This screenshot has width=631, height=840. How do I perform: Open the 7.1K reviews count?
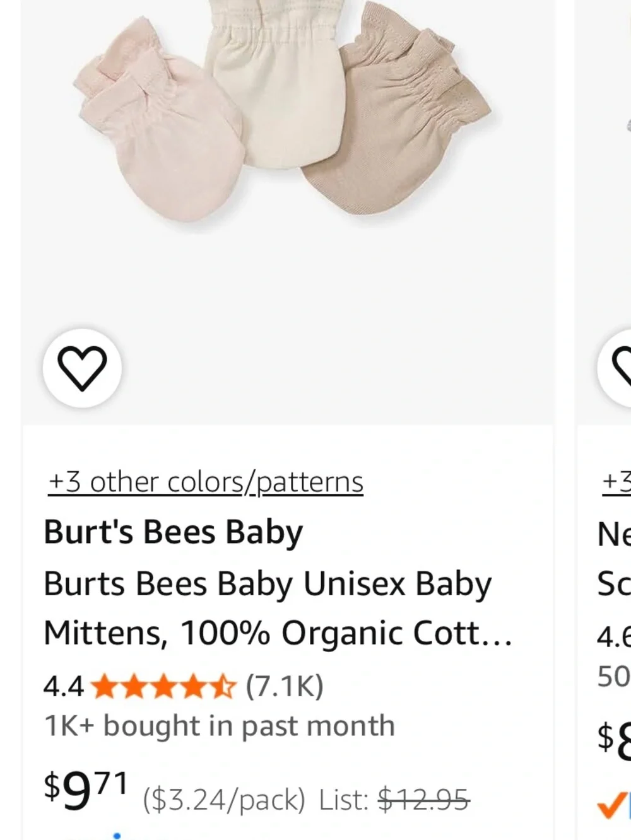pos(285,686)
